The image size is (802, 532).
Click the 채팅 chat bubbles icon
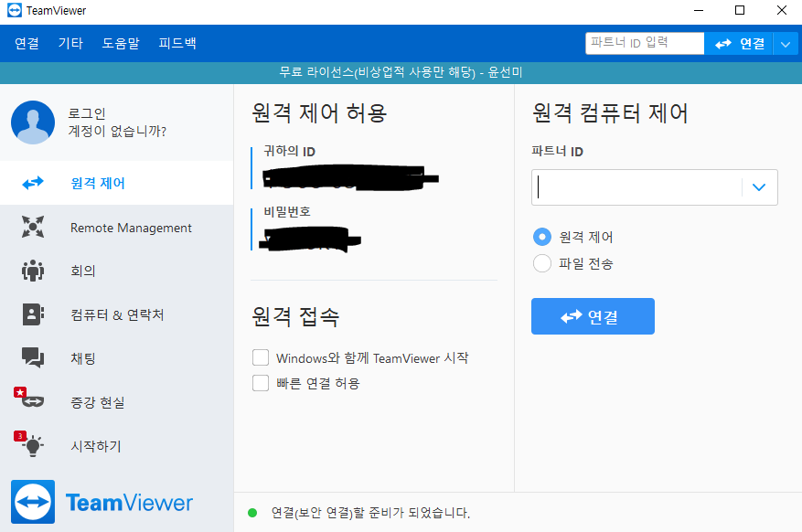coord(33,357)
